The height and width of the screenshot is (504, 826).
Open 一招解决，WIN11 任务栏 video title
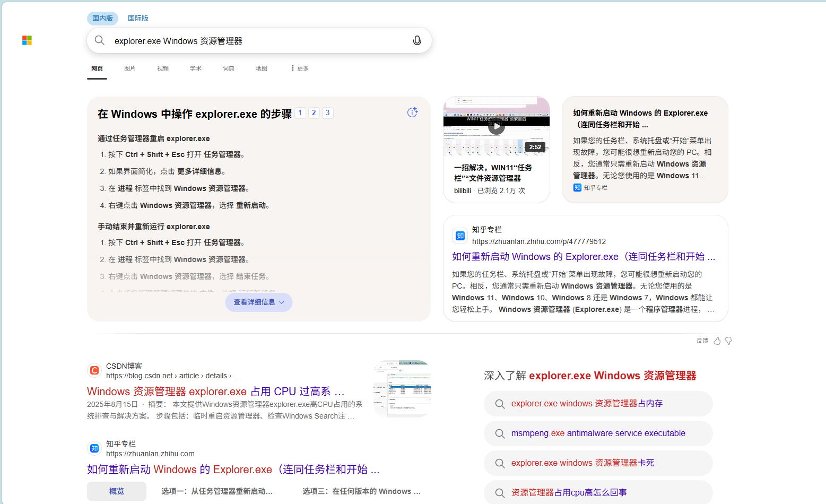493,173
